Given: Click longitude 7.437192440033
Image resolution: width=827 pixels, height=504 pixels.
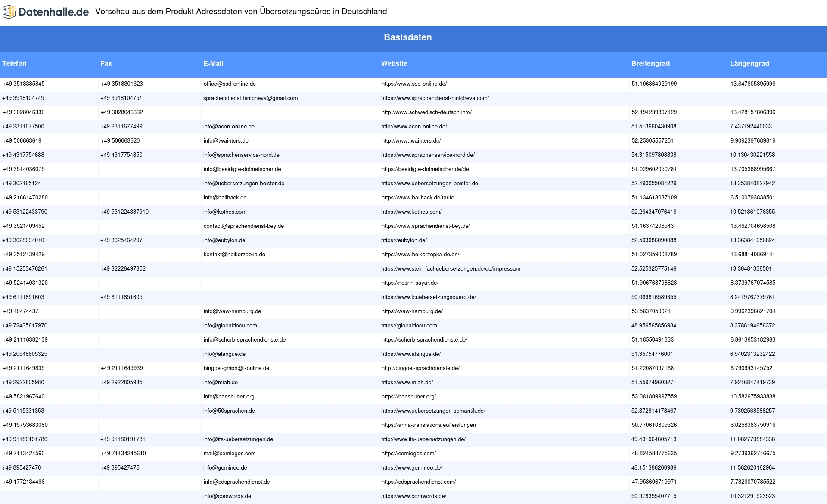Looking at the screenshot, I should click(x=751, y=127).
